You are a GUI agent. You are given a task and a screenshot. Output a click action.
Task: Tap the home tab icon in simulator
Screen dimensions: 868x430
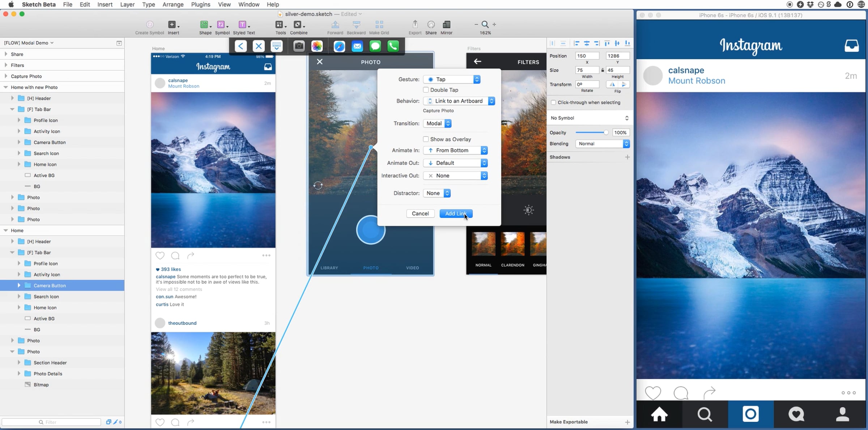click(x=659, y=414)
